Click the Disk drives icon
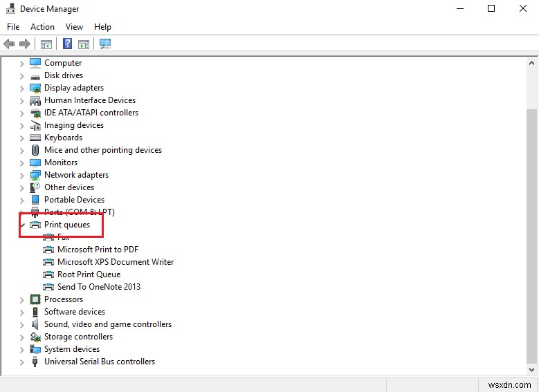539x392 pixels. pos(35,76)
